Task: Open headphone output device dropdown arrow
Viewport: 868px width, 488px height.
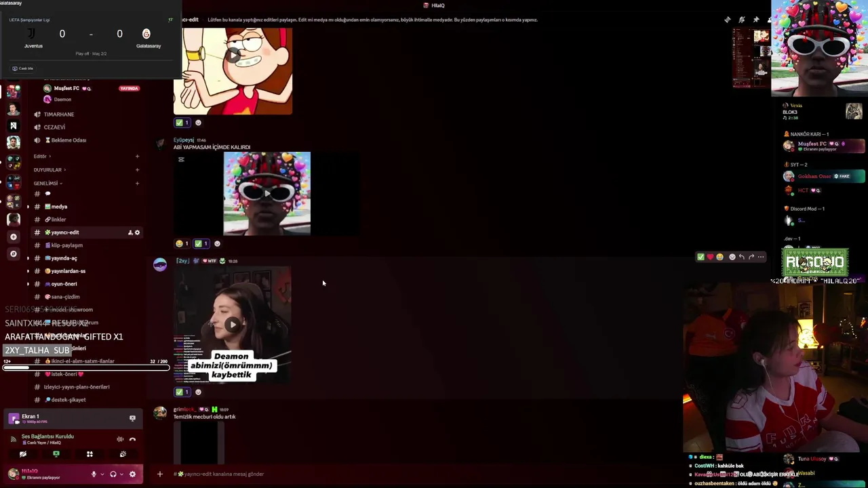Action: 121,474
